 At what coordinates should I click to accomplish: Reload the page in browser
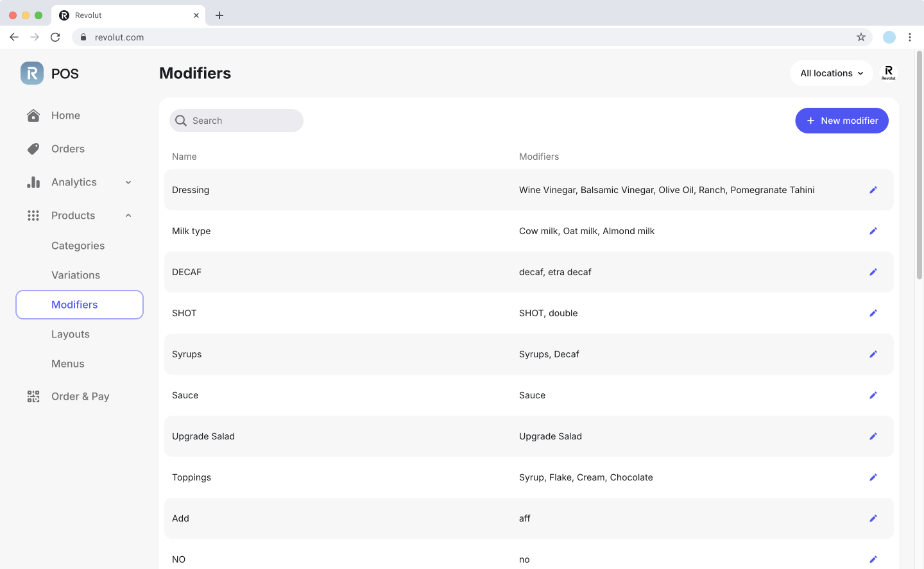pos(55,37)
